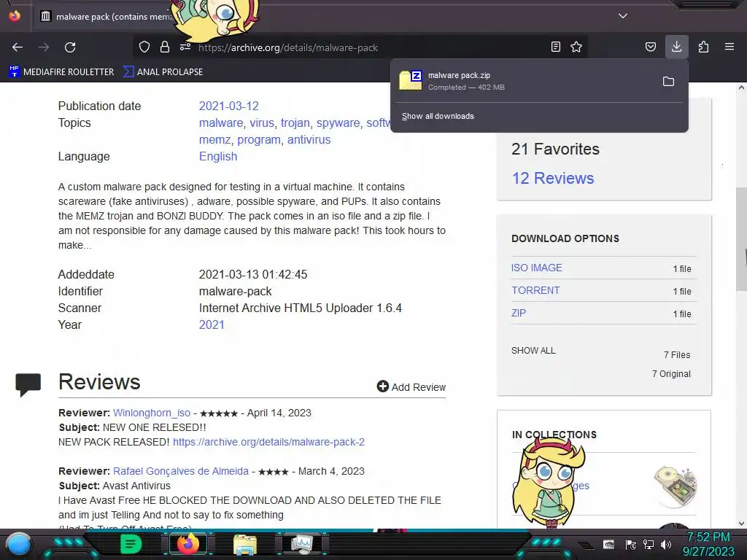
Task: Open Rafael Gonçalves de Almeida profile
Action: (181, 471)
